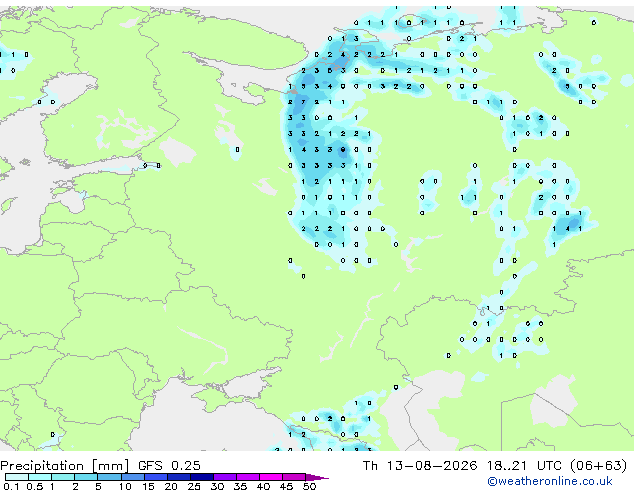
Task: Click the "0.1" legend scale label
Action: pyautogui.click(x=11, y=486)
